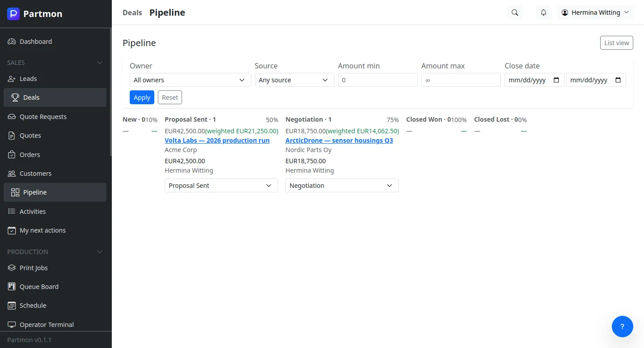This screenshot has width=644, height=348.
Task: Open the Dashboard gauge icon
Action: click(x=12, y=42)
